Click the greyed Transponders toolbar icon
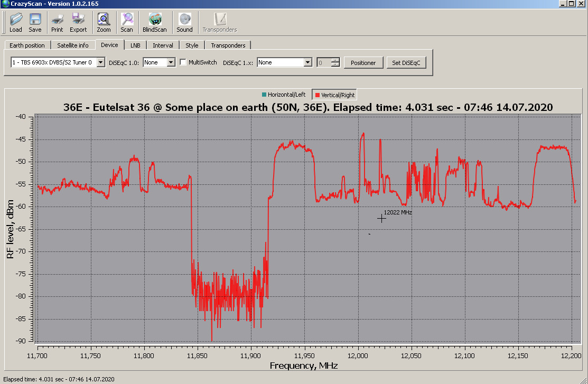The image size is (588, 384). coord(220,23)
